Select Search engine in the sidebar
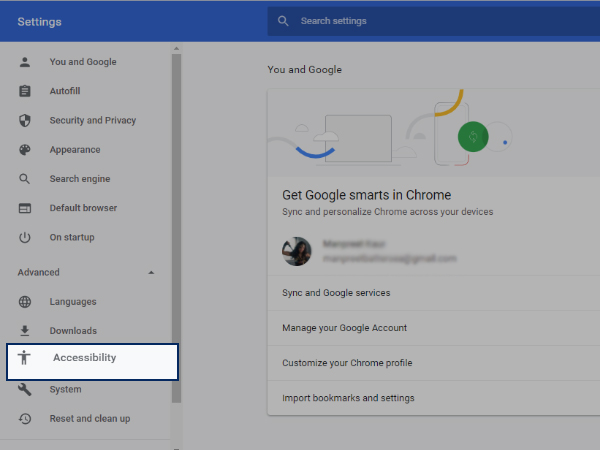 click(80, 179)
